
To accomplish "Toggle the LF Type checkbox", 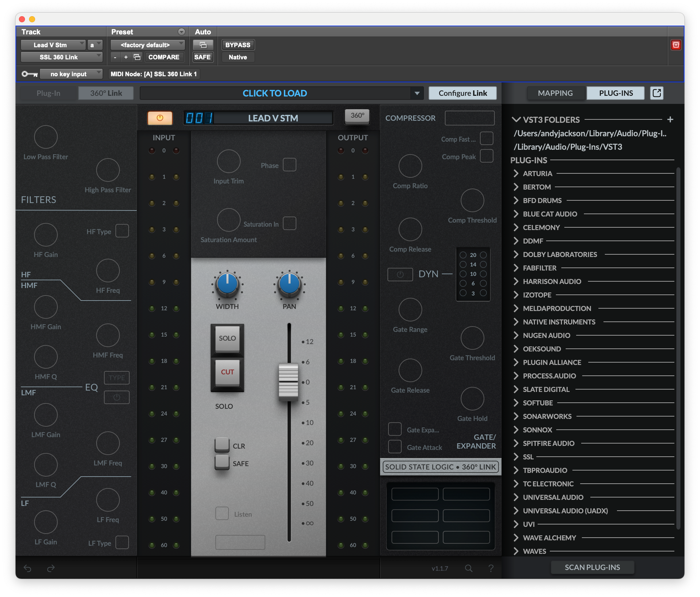I will point(122,543).
